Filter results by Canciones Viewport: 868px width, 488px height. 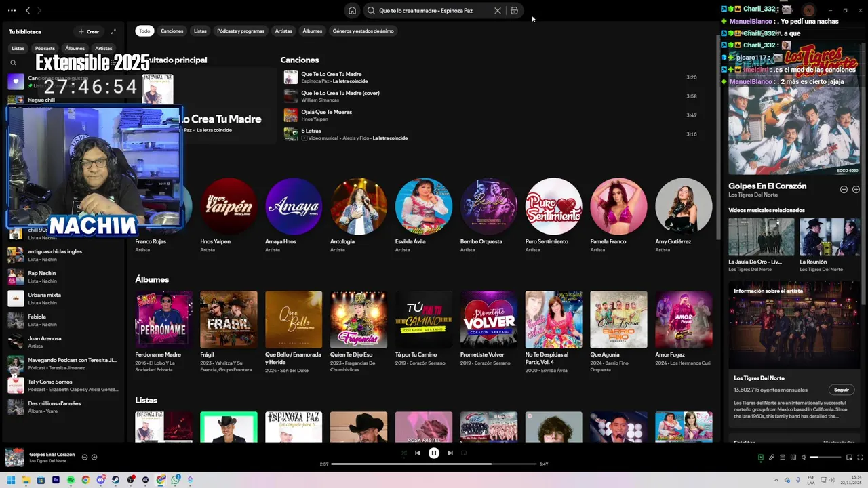click(172, 30)
